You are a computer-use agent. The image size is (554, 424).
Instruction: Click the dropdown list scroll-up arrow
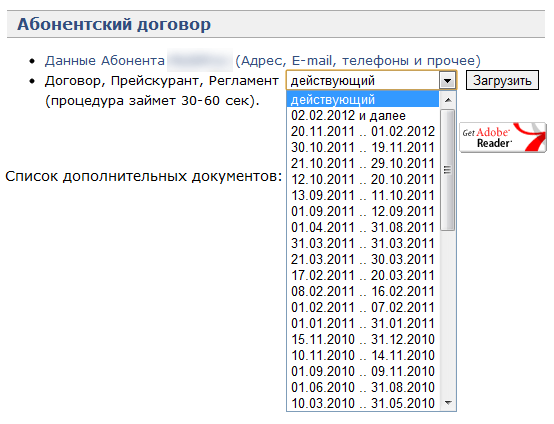(x=448, y=100)
